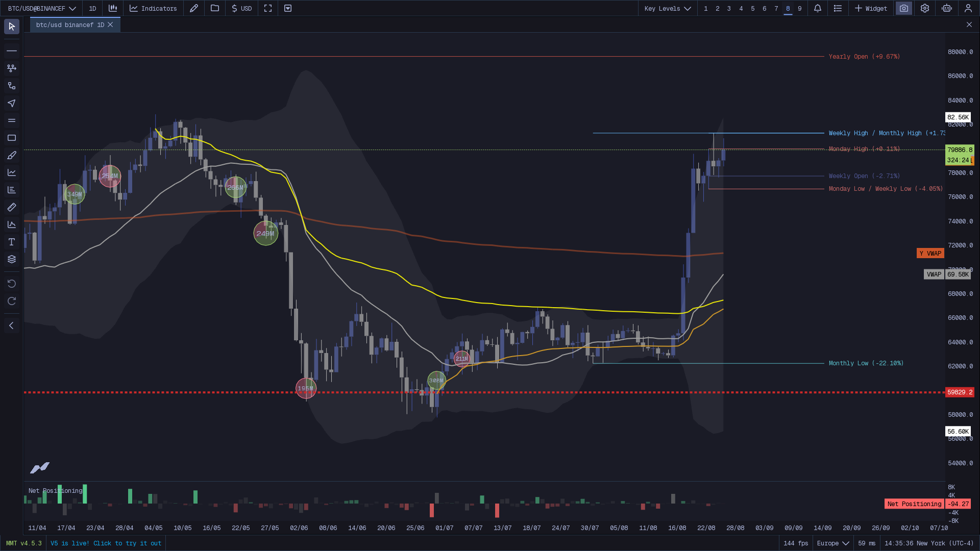Collapse the left drawing toolbar

point(12,325)
